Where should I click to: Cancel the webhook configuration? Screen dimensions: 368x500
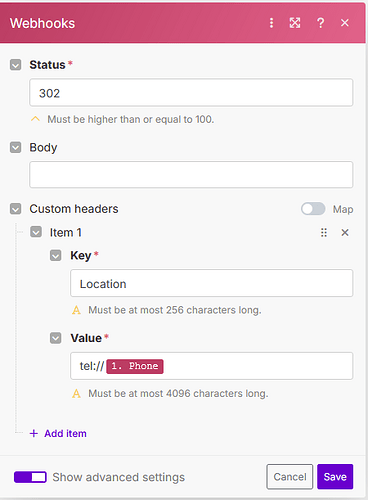[290, 477]
